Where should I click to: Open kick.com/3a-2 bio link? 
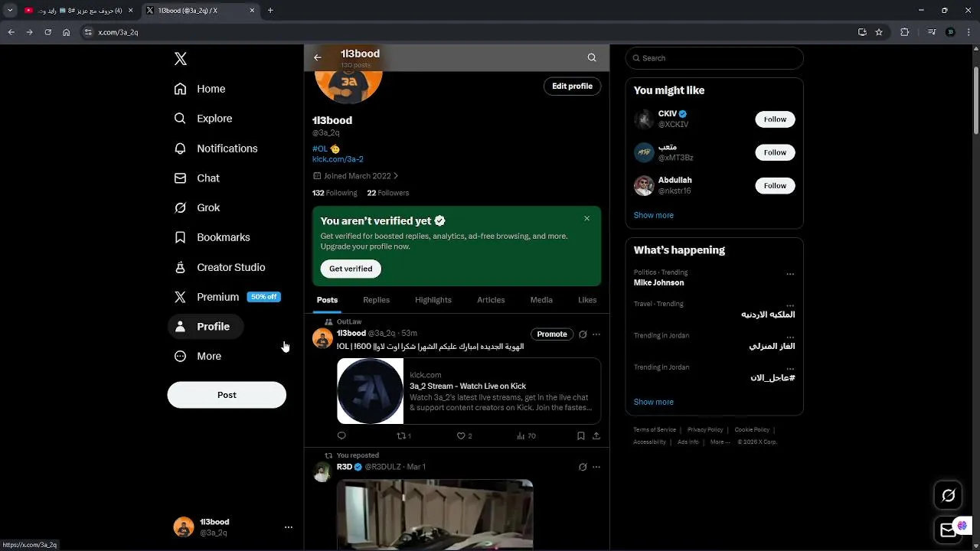(338, 159)
